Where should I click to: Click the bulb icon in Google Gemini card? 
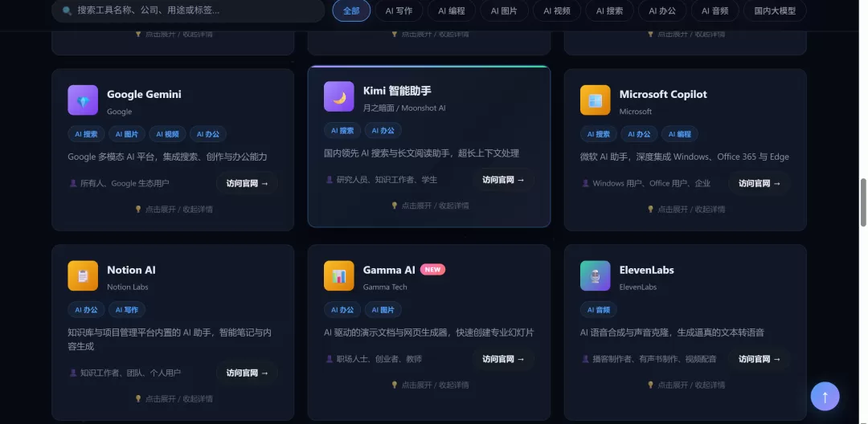(x=138, y=209)
